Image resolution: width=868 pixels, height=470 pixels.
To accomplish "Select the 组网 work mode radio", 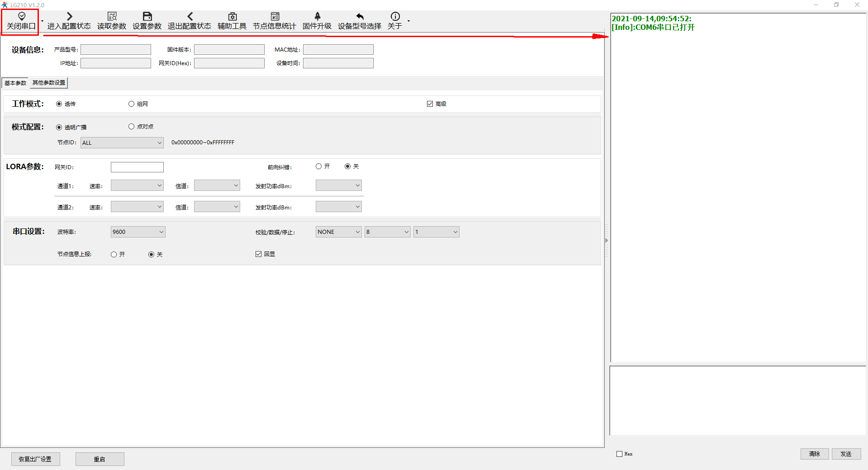I will click(x=132, y=104).
